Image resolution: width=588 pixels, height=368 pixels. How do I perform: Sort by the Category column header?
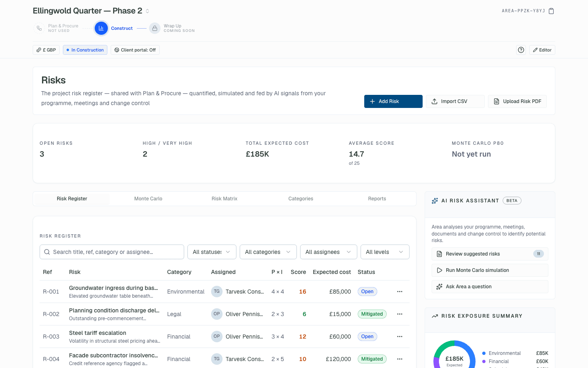pyautogui.click(x=179, y=272)
